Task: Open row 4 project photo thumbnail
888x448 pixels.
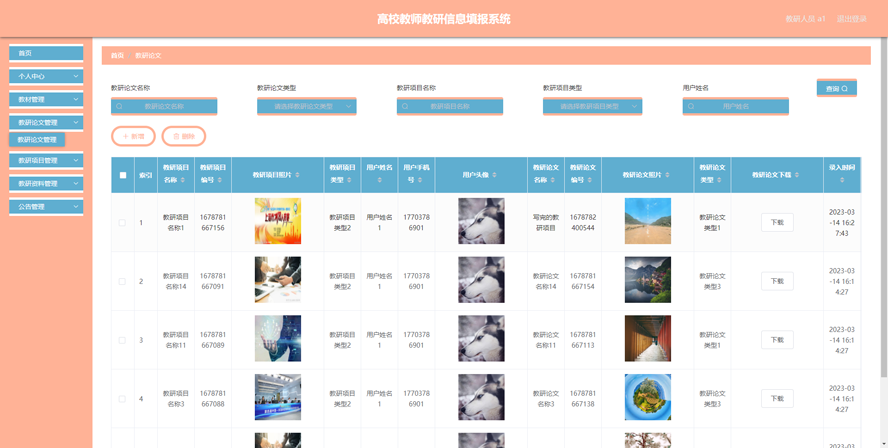Action: tap(278, 397)
